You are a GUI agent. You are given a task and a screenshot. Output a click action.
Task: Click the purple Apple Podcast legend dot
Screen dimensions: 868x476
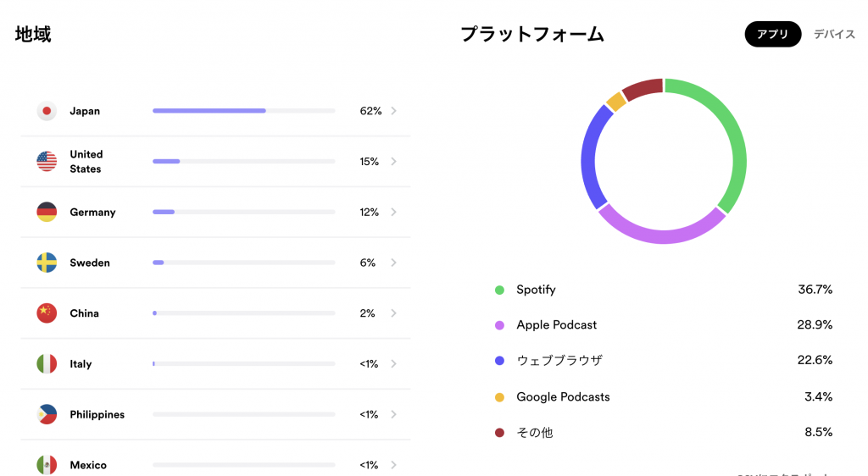click(x=499, y=325)
